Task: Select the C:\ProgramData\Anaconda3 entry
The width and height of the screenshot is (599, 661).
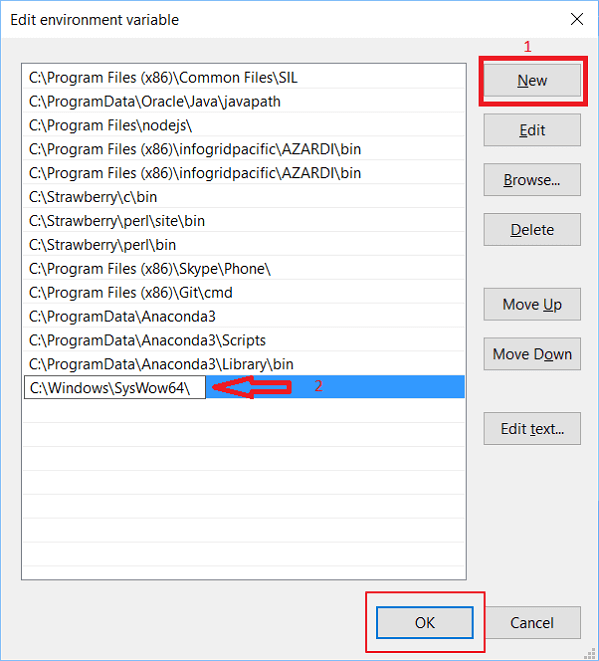Action: pyautogui.click(x=244, y=316)
